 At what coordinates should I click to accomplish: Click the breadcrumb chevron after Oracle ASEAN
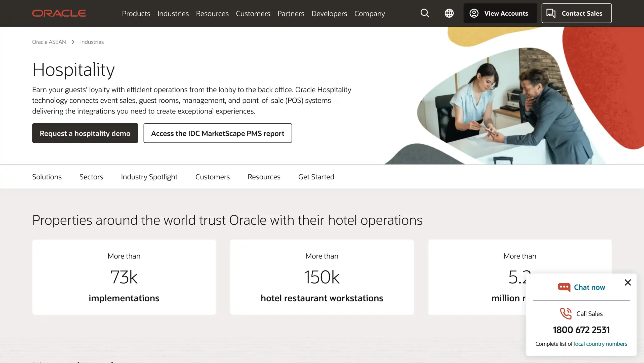(73, 42)
